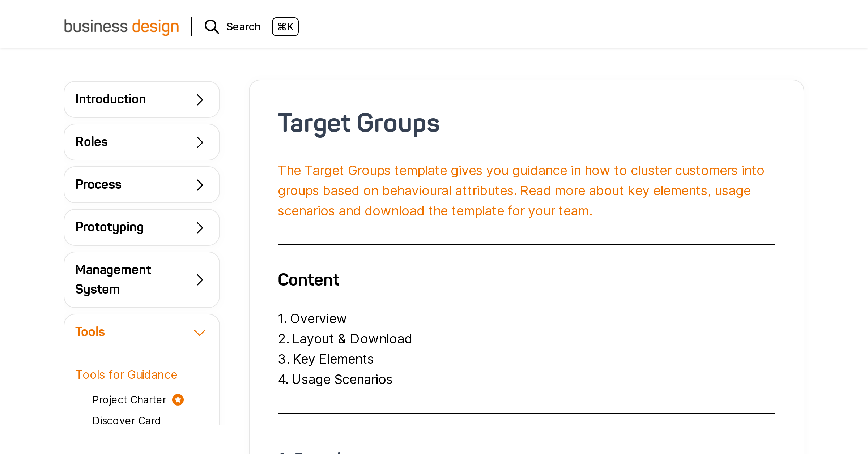Click the arrow icon beside Management System

point(199,280)
